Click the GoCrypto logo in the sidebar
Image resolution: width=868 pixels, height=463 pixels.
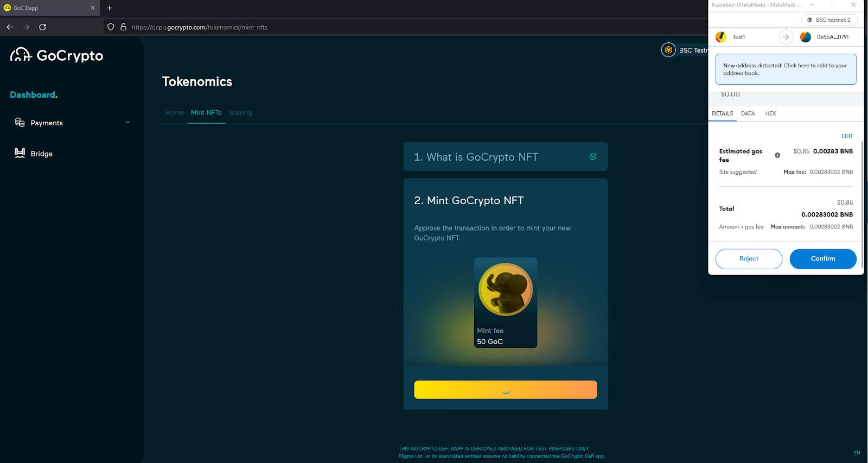coord(56,55)
